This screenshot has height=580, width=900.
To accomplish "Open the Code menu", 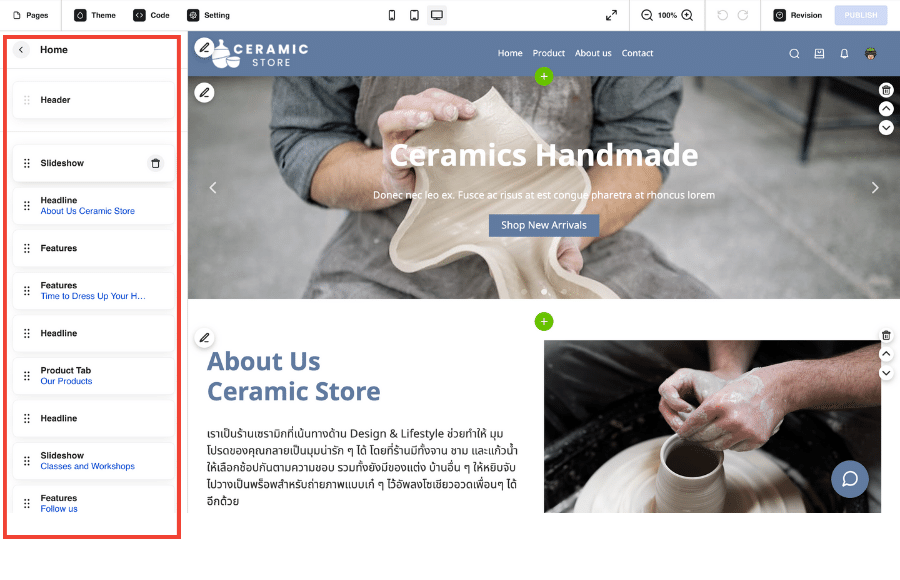I will pyautogui.click(x=152, y=16).
